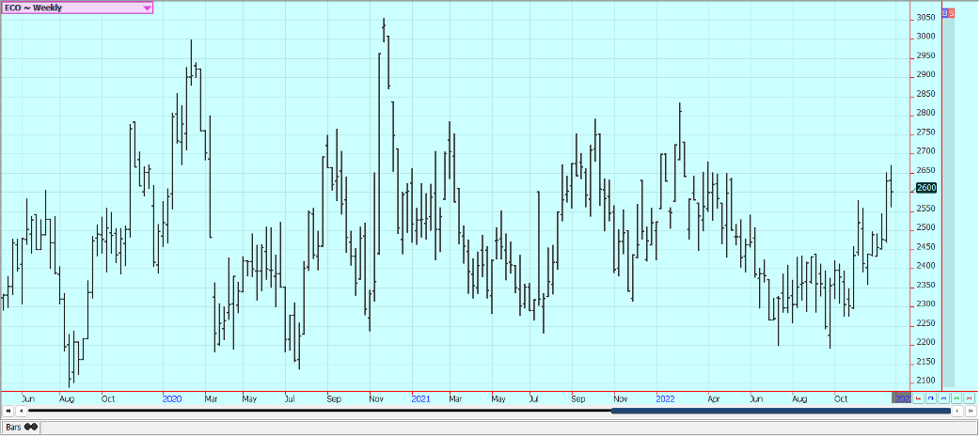Click the 2022 year label on time axis
This screenshot has width=980, height=436.
tap(666, 397)
